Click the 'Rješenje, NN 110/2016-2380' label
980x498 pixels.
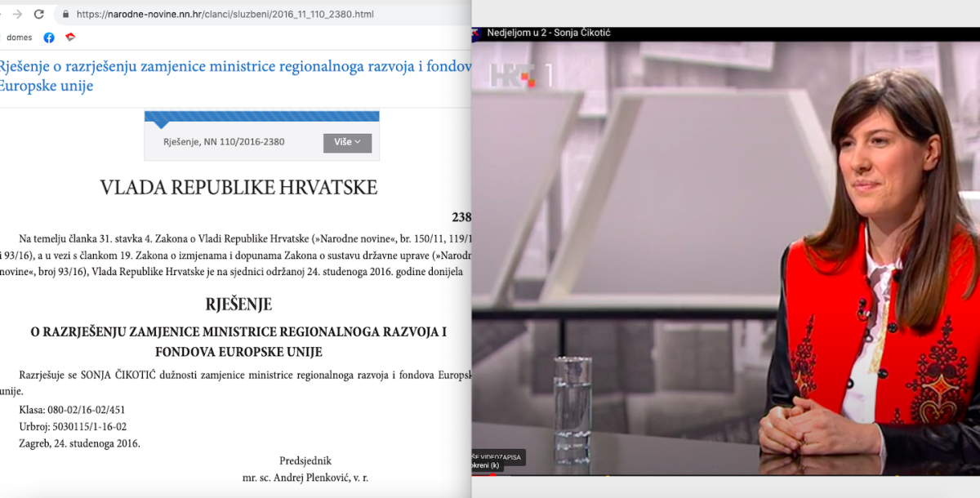tap(224, 142)
